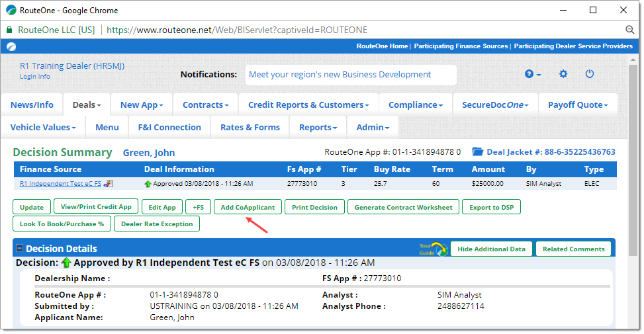
Task: Click the Finance Source column header
Action: tap(50, 169)
